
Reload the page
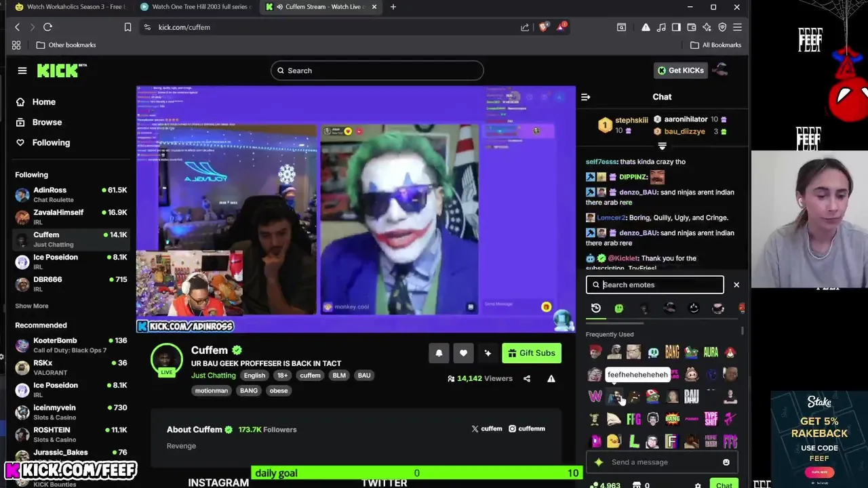[x=47, y=27]
